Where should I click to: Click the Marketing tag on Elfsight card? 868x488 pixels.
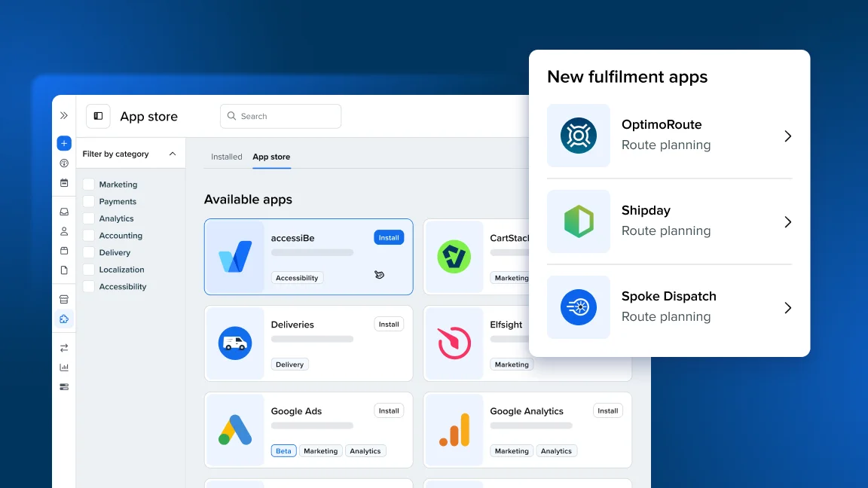click(512, 364)
